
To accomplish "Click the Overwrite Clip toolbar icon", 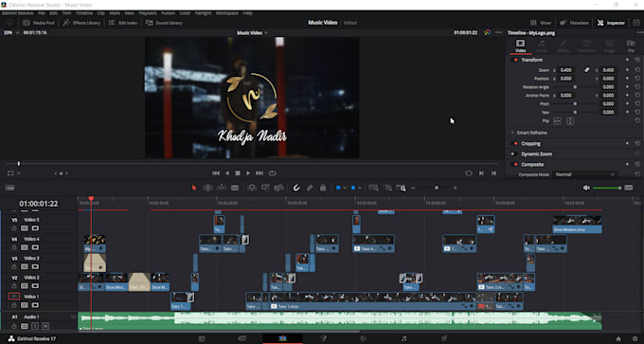I will [265, 188].
